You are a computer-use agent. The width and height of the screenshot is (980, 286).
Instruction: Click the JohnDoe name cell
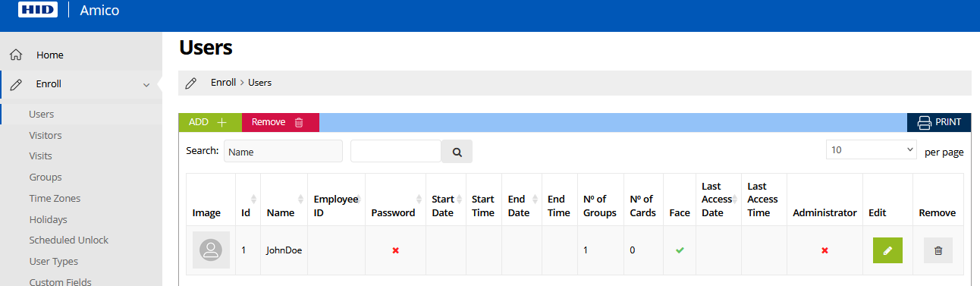(x=284, y=250)
